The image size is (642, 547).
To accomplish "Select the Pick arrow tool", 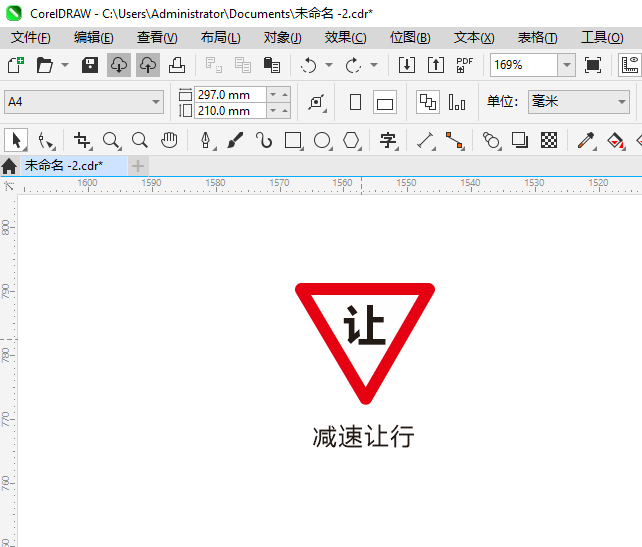I will [16, 140].
